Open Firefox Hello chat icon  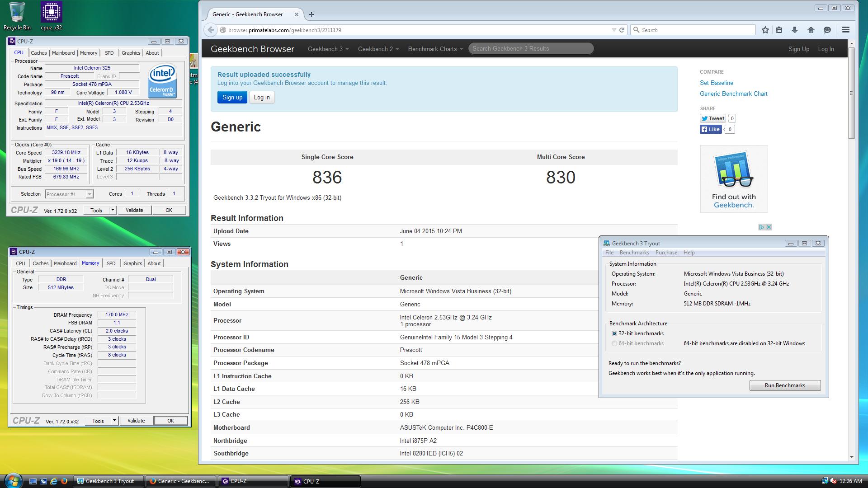point(827,30)
